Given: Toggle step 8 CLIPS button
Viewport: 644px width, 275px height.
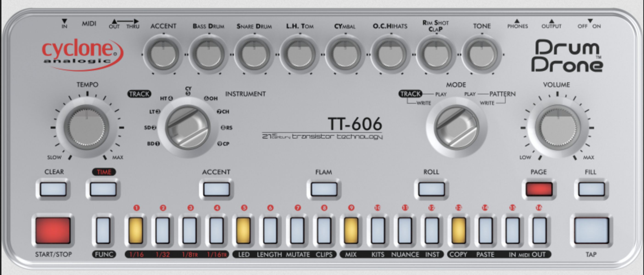Looking at the screenshot, I should pos(324,230).
